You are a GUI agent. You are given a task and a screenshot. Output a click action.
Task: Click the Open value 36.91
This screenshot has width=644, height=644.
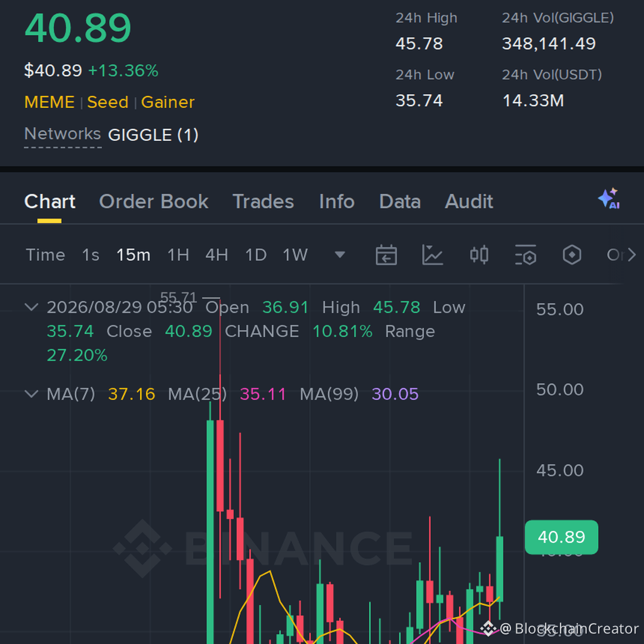click(x=286, y=307)
